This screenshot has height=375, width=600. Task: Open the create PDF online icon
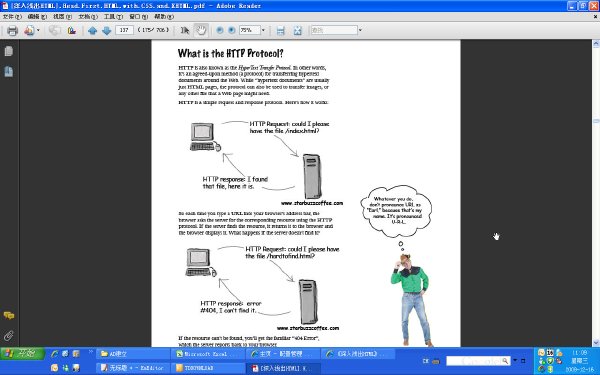(29, 30)
